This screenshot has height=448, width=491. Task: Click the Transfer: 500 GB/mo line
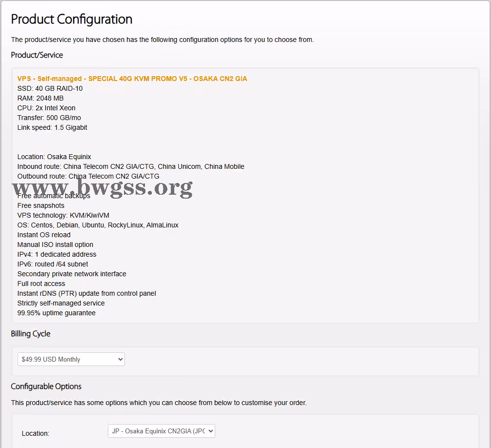(x=49, y=118)
